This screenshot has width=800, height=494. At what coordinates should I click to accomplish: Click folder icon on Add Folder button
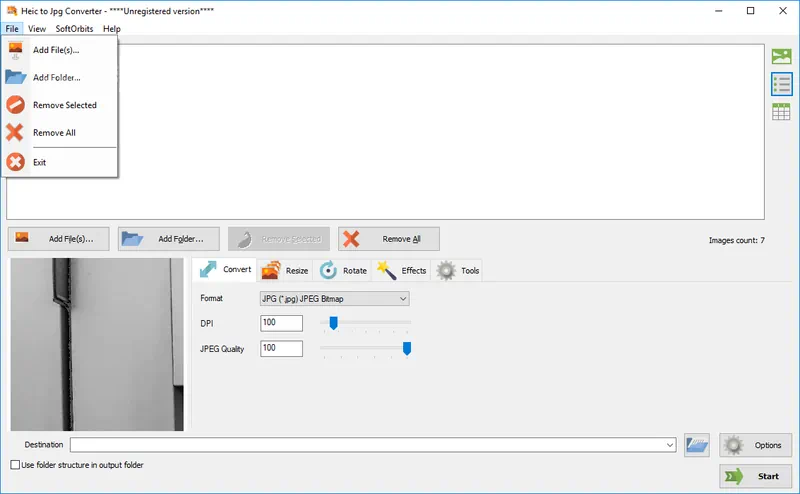click(132, 238)
